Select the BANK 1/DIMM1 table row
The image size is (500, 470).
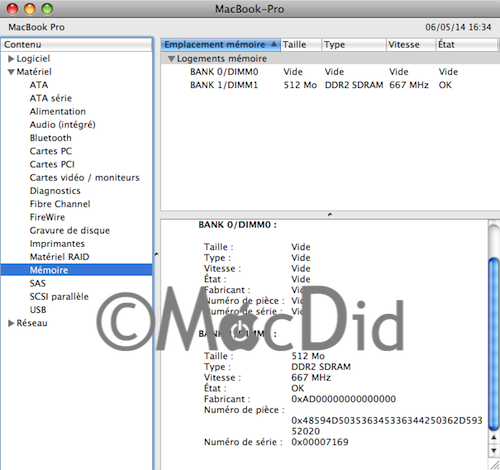click(x=330, y=85)
